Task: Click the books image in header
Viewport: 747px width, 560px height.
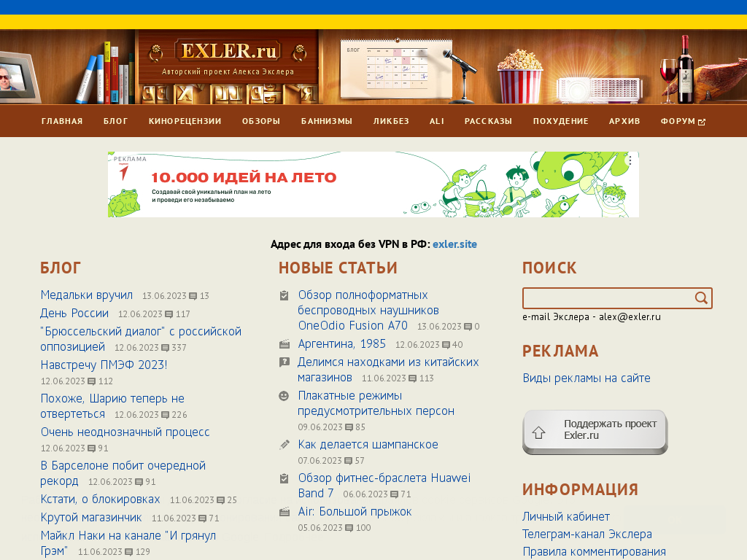Action: point(107,73)
